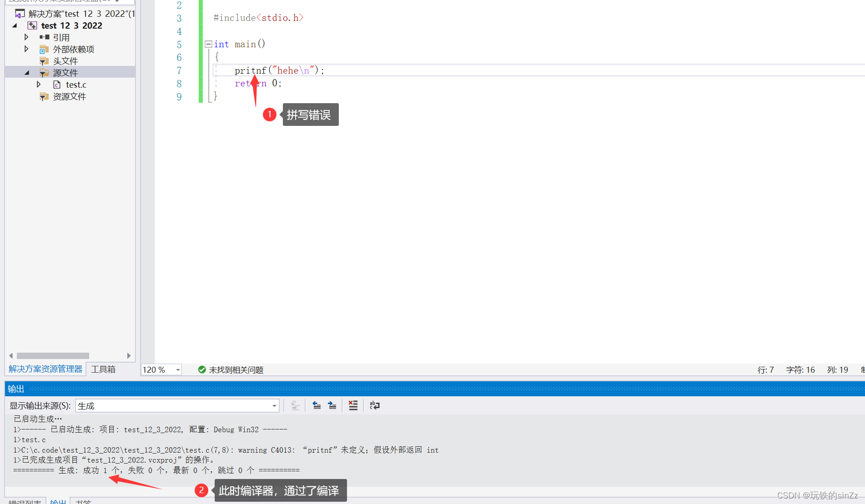This screenshot has width=865, height=504.
Task: Click the 头文件 filter folder icon
Action: [x=44, y=61]
